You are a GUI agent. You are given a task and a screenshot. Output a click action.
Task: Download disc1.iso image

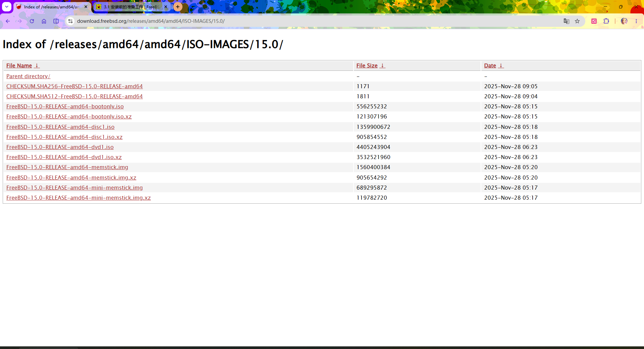[x=60, y=127]
